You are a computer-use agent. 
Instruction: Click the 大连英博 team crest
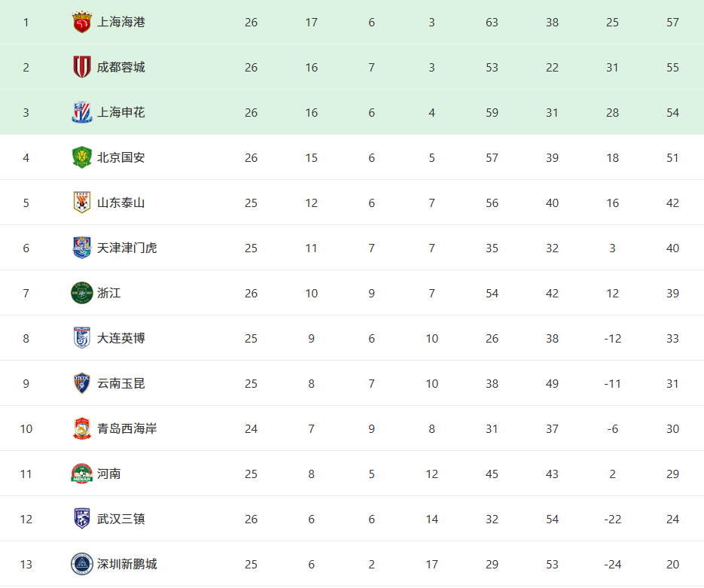pos(82,338)
